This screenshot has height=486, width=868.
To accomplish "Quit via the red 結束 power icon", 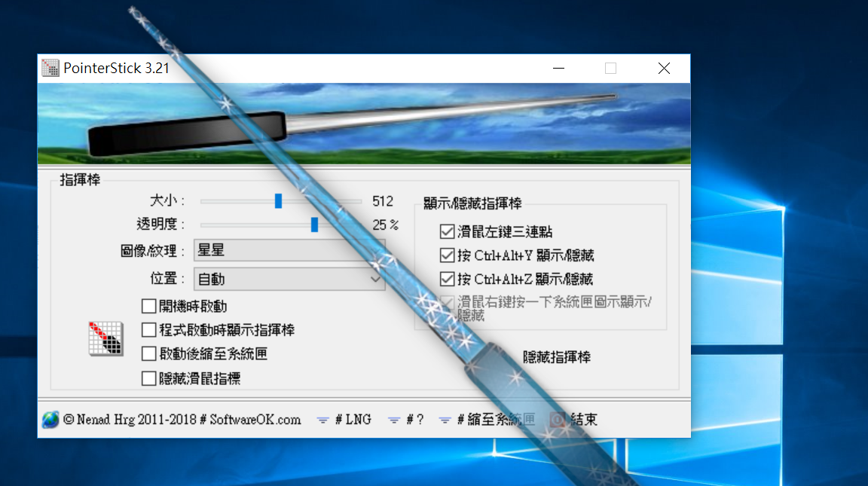I will click(x=558, y=420).
